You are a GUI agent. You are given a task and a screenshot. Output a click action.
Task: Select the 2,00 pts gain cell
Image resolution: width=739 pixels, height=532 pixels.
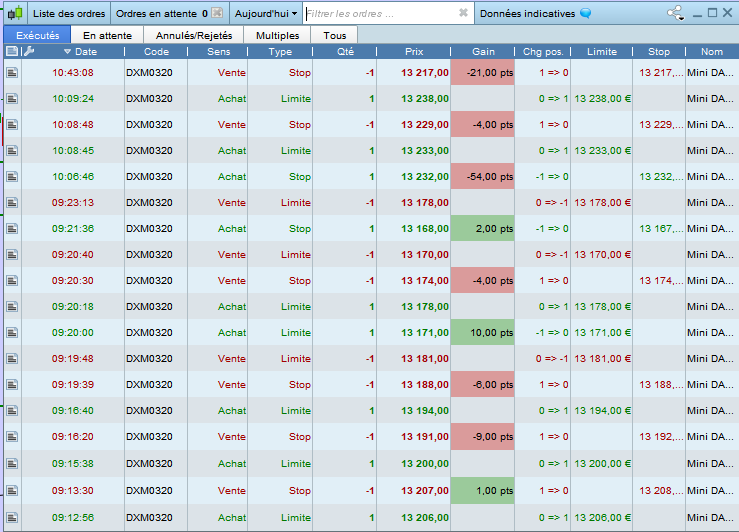[x=483, y=229]
